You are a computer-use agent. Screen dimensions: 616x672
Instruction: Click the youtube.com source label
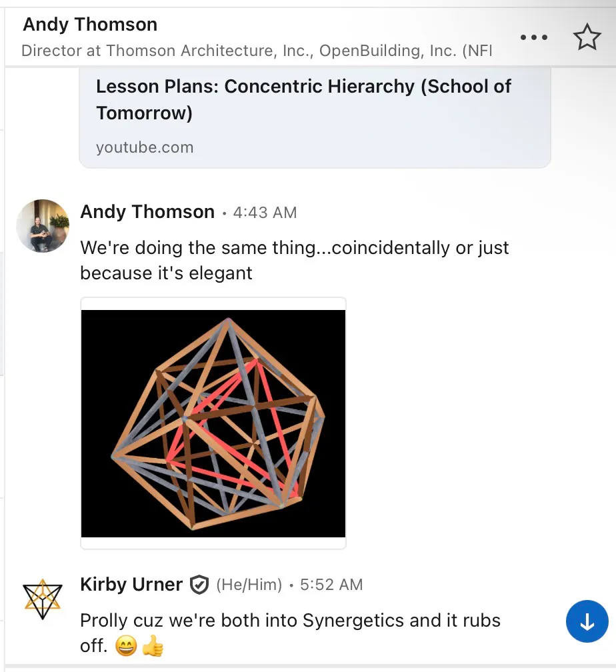(x=145, y=147)
